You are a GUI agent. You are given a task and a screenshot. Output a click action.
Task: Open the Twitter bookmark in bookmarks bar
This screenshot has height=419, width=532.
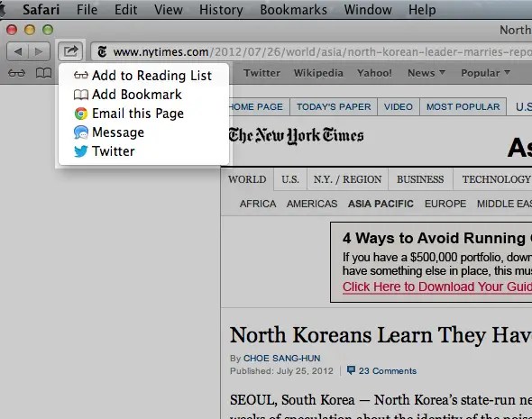[x=261, y=73]
